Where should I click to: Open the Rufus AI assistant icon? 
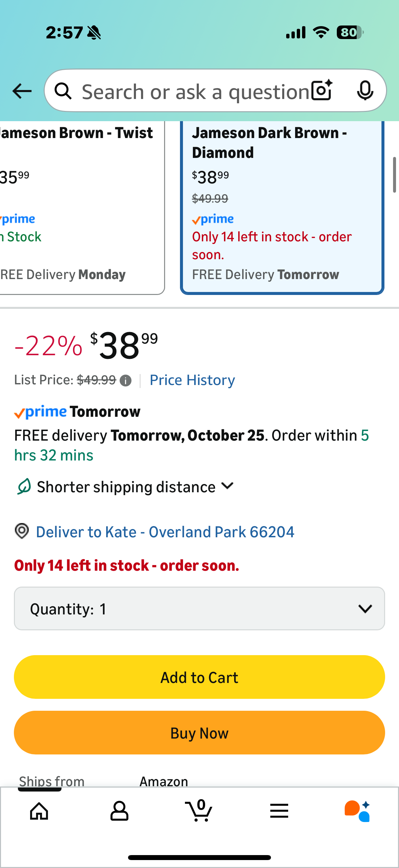point(357,811)
